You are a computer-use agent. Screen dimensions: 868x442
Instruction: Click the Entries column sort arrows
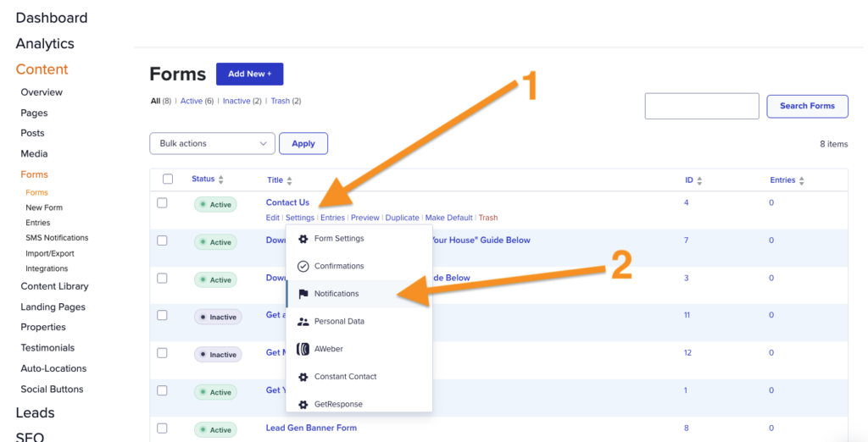[x=802, y=180]
